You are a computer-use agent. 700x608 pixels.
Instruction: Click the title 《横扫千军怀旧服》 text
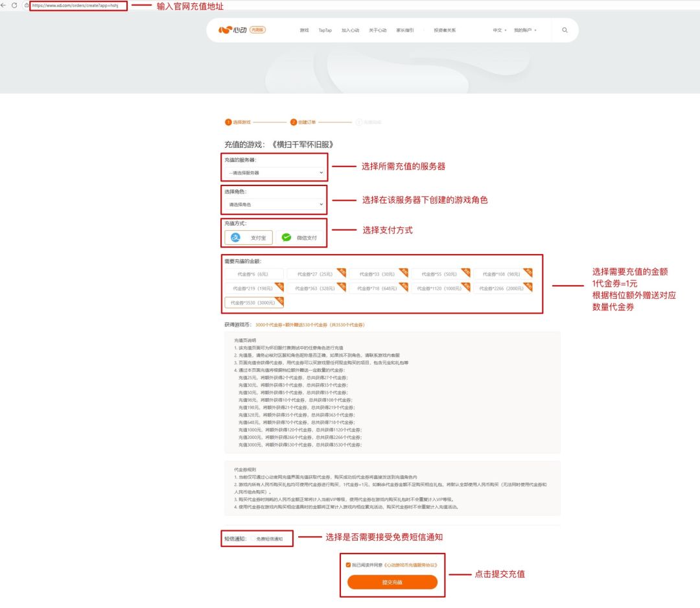[x=303, y=145]
